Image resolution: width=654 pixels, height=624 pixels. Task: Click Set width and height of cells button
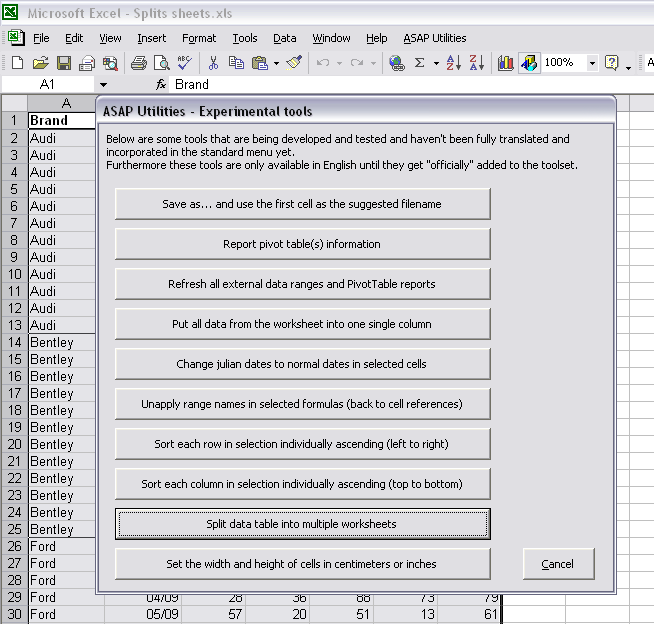303,564
